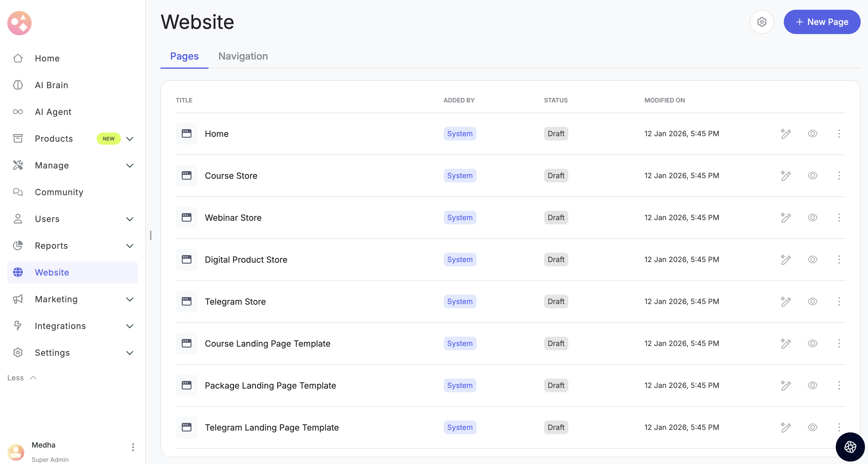Expand the Marketing section chevron
868x464 pixels.
coord(130,299)
